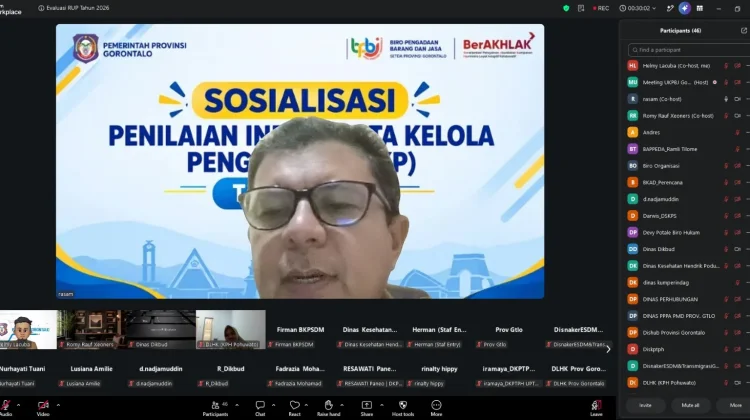Image resolution: width=750 pixels, height=420 pixels.
Task: Select participant dinas kumperindag in the list
Action: (687, 283)
